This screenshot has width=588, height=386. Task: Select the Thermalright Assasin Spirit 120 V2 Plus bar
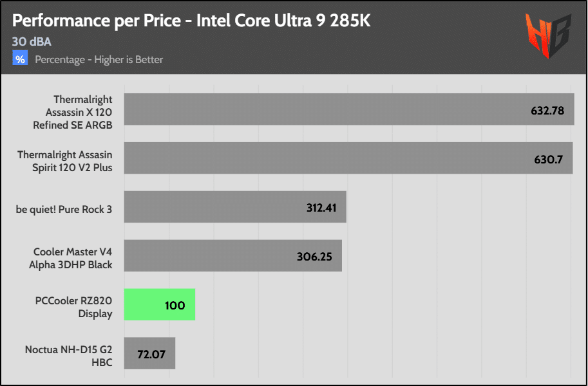point(322,158)
